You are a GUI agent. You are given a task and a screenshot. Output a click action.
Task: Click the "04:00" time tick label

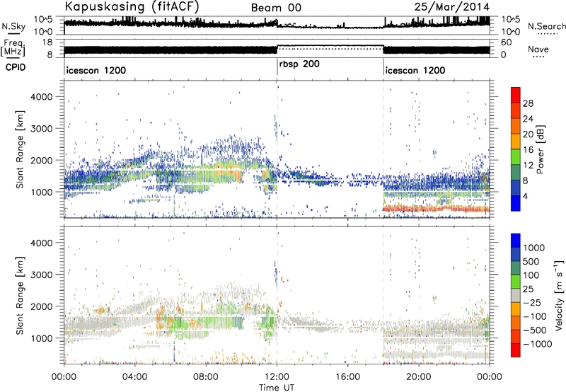[134, 377]
